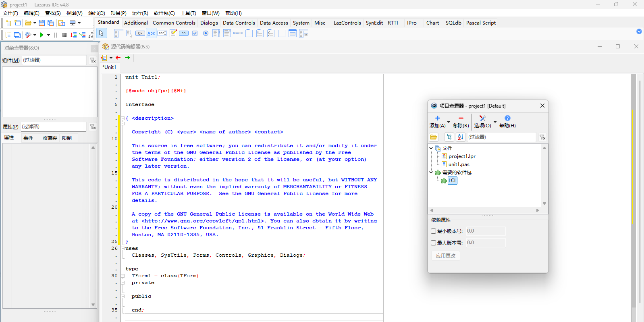Select the TRadioButton palette component
644x322 pixels.
[x=206, y=33]
